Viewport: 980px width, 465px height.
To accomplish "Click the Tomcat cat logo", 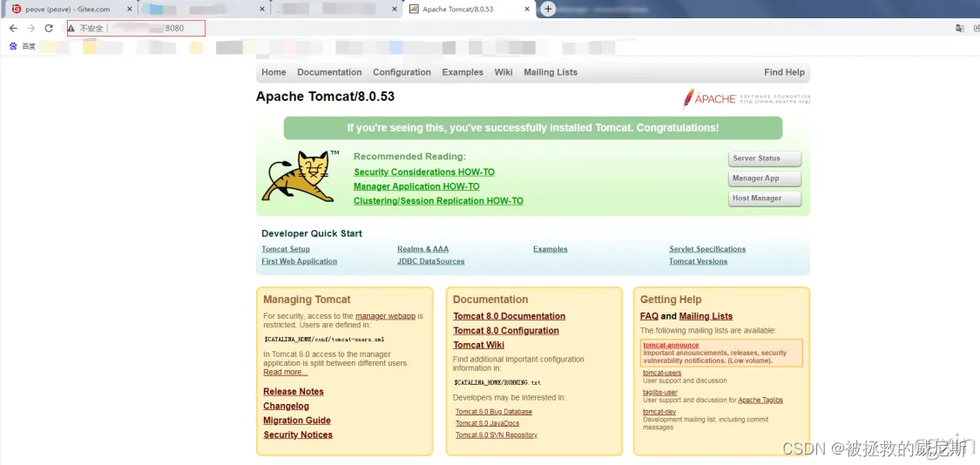I will (x=301, y=176).
